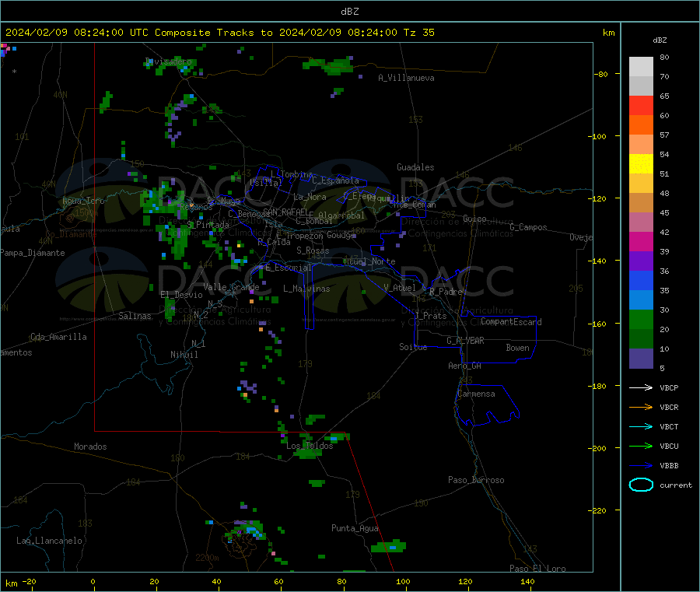Click the Lag.Llancanelo map label
Image resolution: width=700 pixels, height=592 pixels.
click(x=49, y=541)
